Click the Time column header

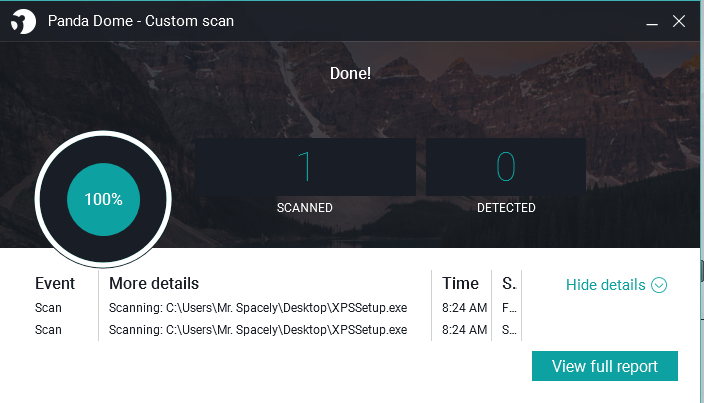click(x=460, y=284)
